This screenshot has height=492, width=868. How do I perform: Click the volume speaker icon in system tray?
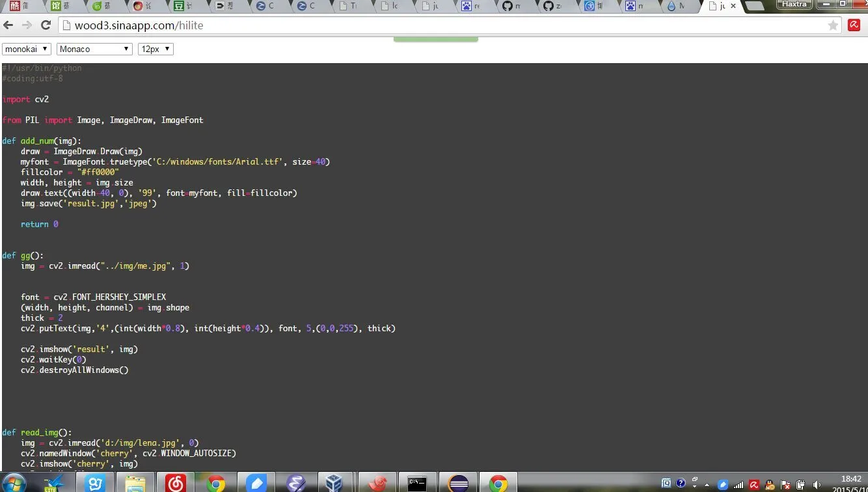(817, 484)
